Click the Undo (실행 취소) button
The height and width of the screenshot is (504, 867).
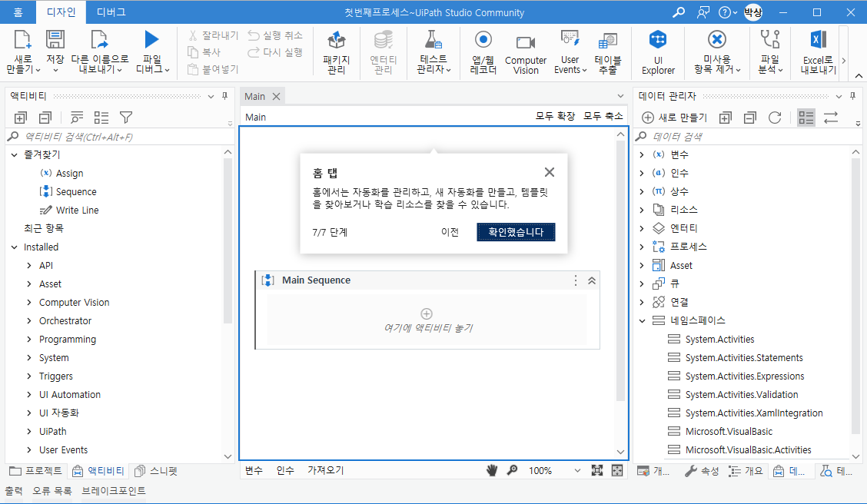[275, 35]
